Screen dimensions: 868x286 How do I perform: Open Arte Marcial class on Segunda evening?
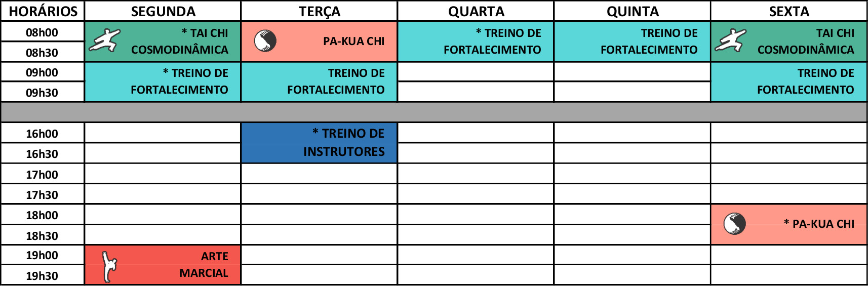coord(163,265)
